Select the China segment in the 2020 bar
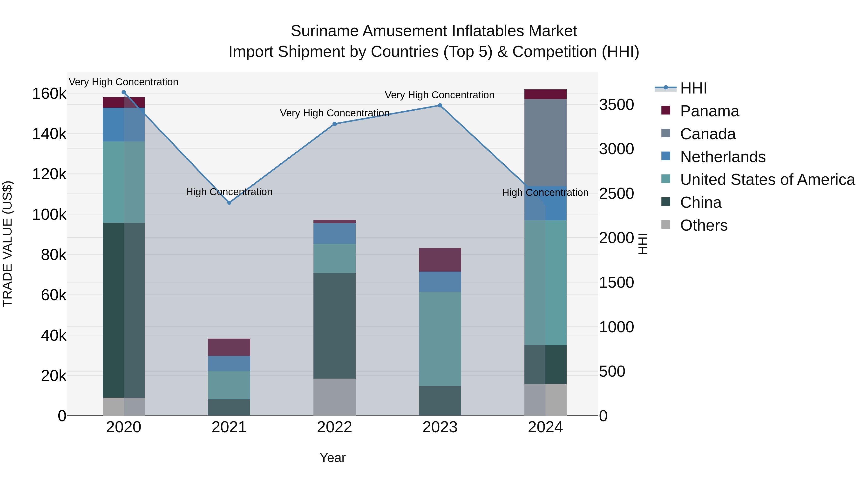Image resolution: width=868 pixels, height=488 pixels. click(124, 310)
